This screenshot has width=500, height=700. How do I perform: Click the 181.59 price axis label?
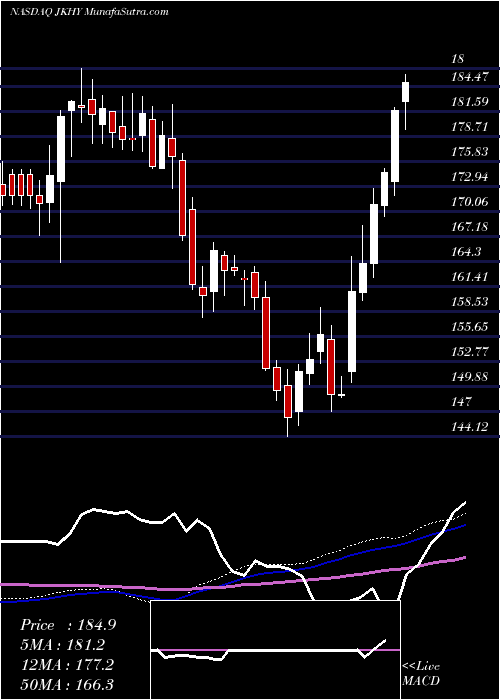[469, 102]
